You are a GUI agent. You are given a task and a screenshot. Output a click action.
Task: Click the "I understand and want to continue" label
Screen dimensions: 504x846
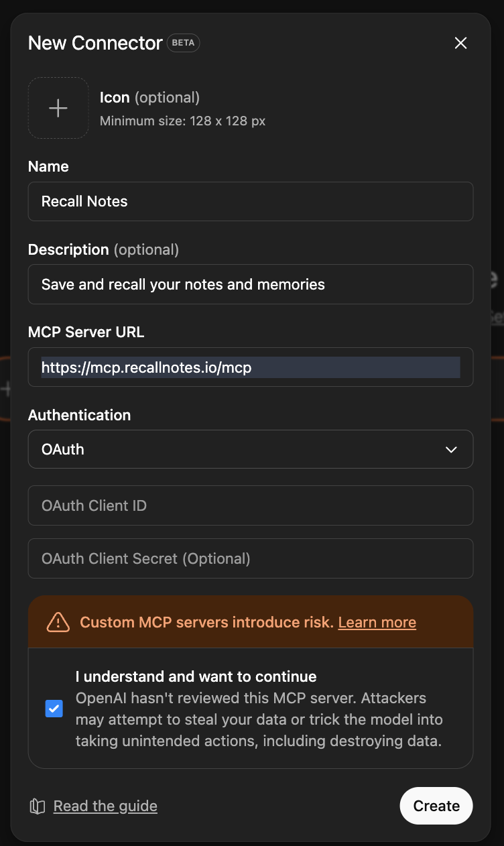(x=196, y=676)
